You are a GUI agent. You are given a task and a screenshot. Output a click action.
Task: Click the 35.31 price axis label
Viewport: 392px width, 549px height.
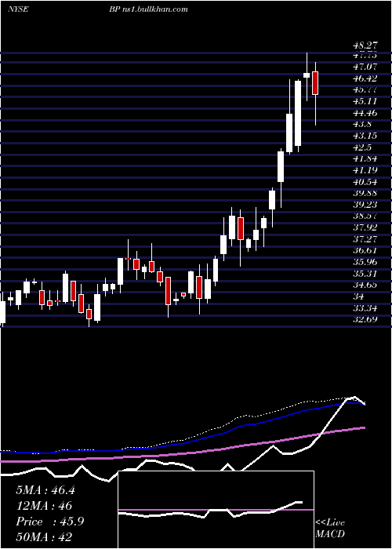pos(365,273)
